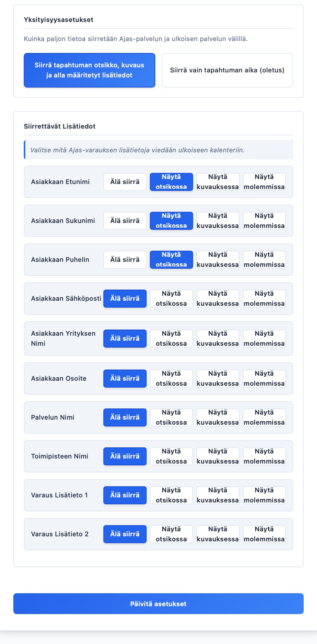This screenshot has height=644, width=317.
Task: Select 'Näytä otsikossa' for Asiakkaan Sukunimi
Action: (171, 221)
